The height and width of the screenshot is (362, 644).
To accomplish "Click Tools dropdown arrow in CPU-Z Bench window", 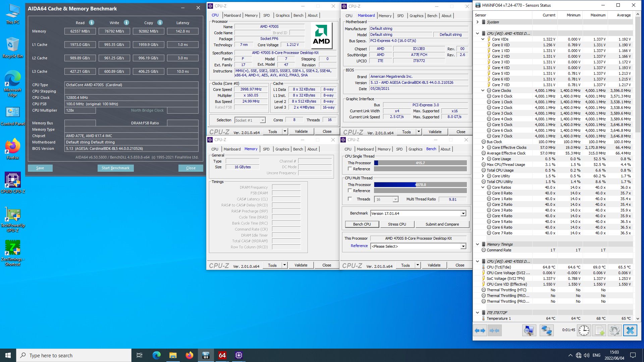I will click(418, 265).
